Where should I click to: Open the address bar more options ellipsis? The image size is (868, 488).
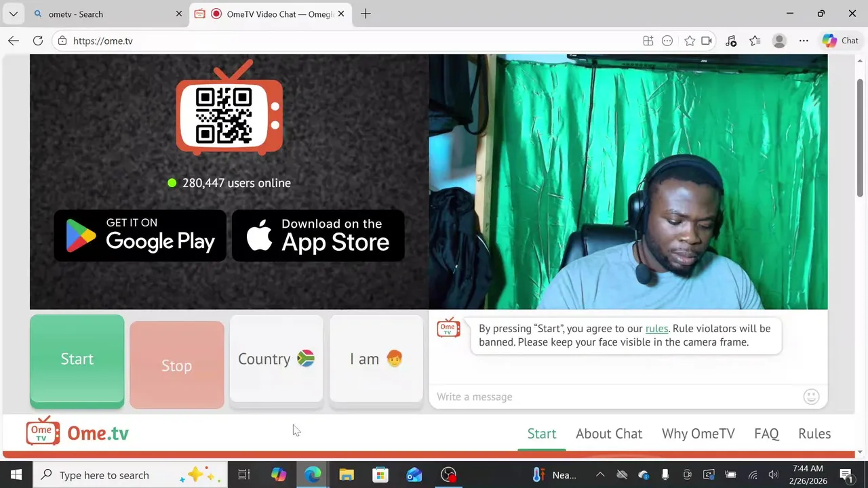667,41
